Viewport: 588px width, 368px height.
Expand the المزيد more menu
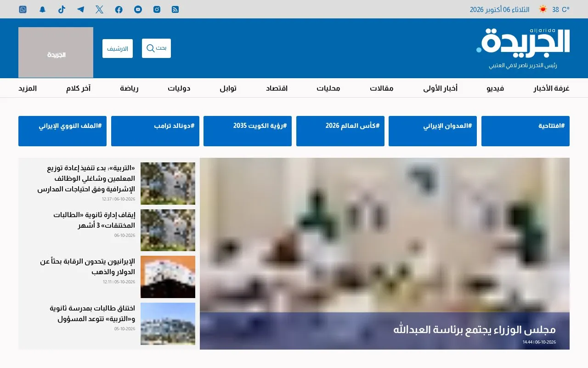coord(28,88)
